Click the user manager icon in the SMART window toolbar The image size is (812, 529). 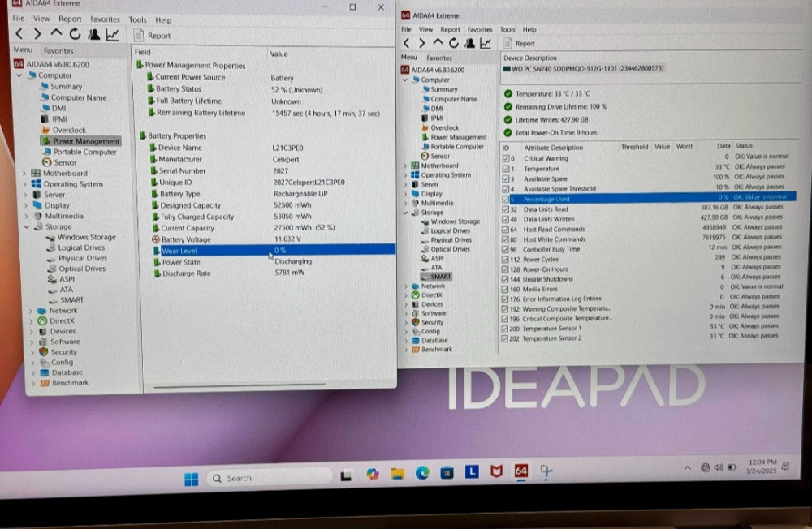(470, 42)
